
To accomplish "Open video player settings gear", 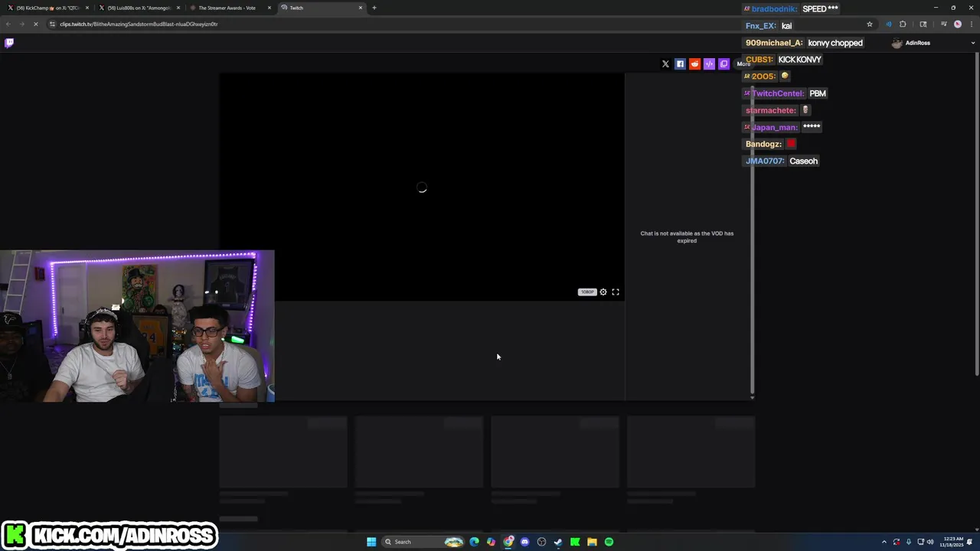I will [x=603, y=292].
